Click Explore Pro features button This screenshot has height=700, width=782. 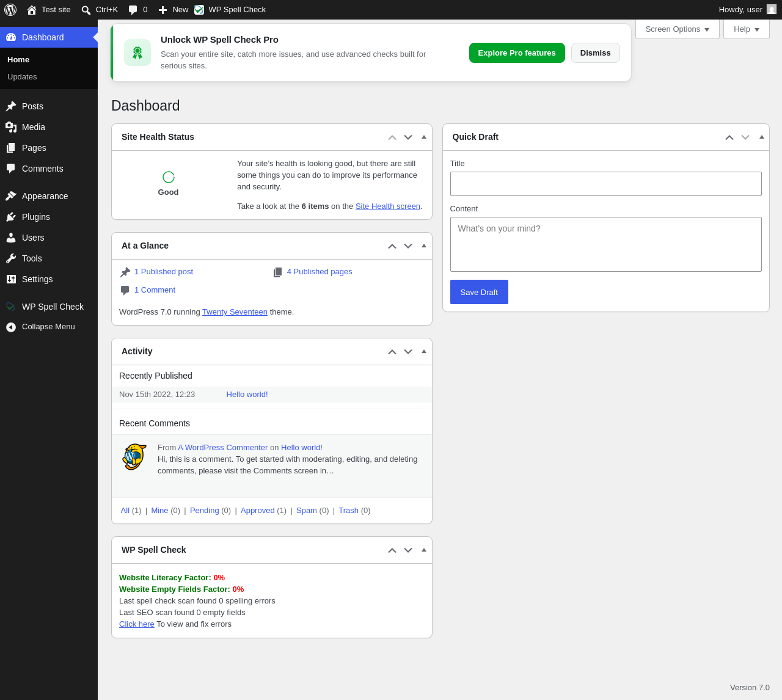point(517,53)
